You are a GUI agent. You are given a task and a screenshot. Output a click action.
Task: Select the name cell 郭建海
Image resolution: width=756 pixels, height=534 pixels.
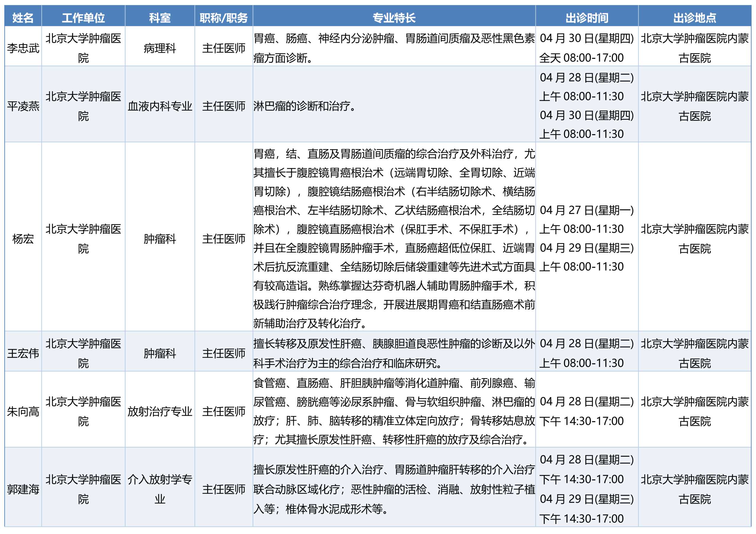[x=23, y=489]
